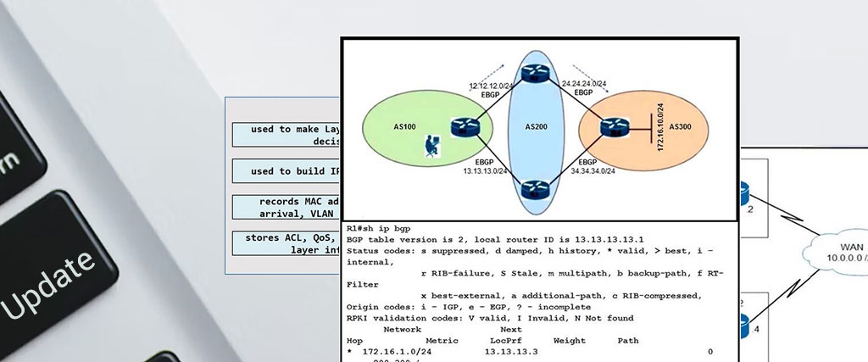The image size is (868, 362).
Task: Click the WAN cloud icon
Action: click(x=833, y=253)
